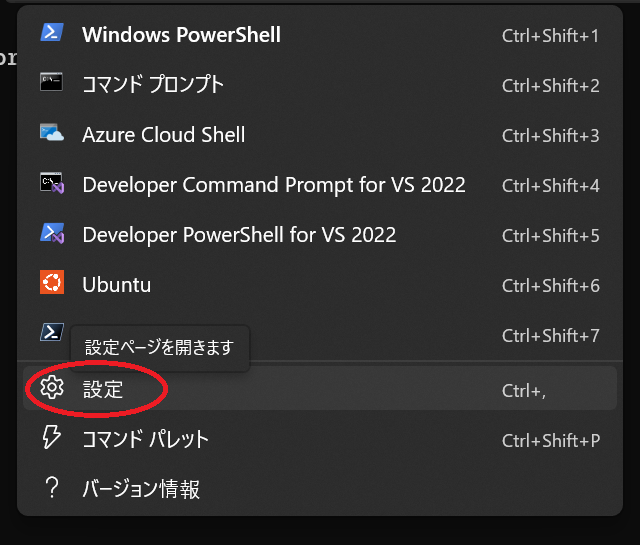Open a Windows PowerShell profile
This screenshot has width=640, height=545.
click(x=320, y=34)
